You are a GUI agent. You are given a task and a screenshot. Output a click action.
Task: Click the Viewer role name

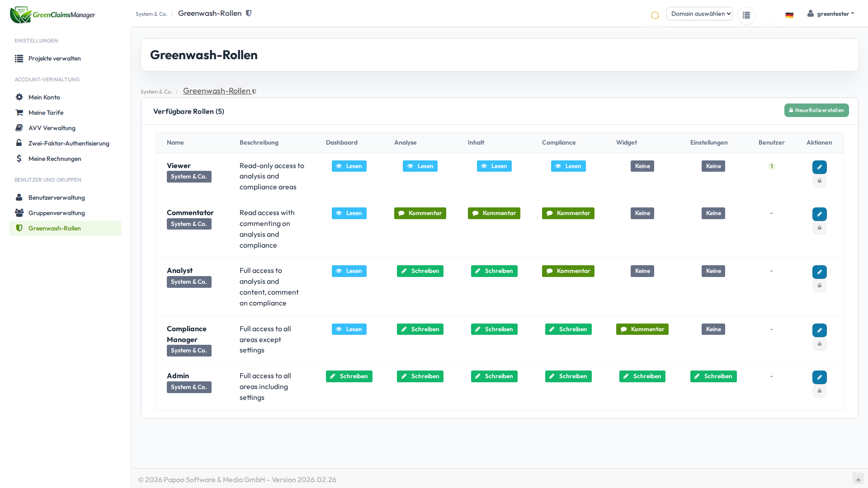tap(179, 165)
